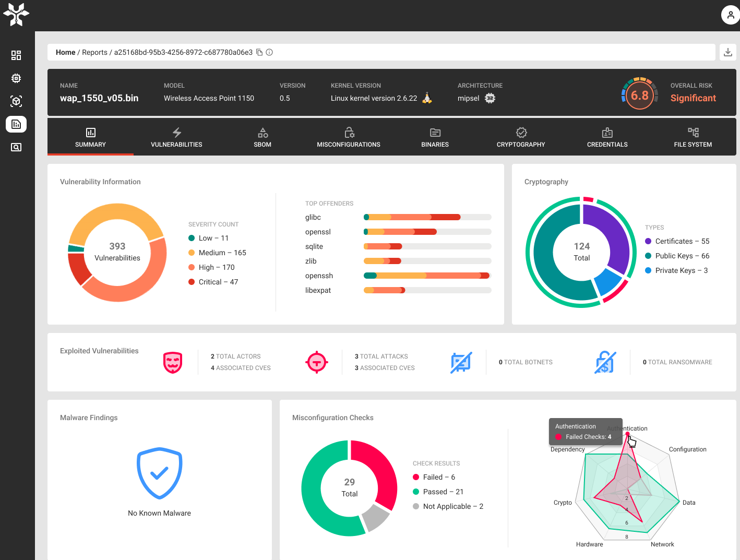Open the Cryptography tab
The height and width of the screenshot is (560, 740).
point(520,137)
